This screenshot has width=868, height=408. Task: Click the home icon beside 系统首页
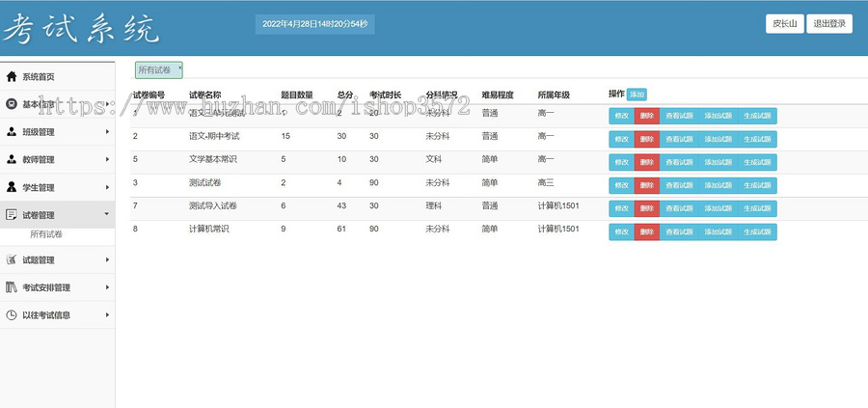pos(11,77)
